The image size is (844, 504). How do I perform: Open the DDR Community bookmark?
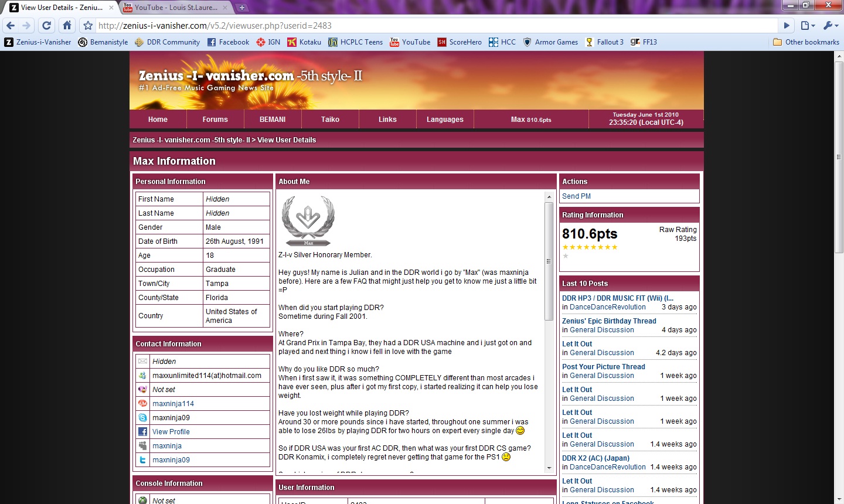pos(168,42)
